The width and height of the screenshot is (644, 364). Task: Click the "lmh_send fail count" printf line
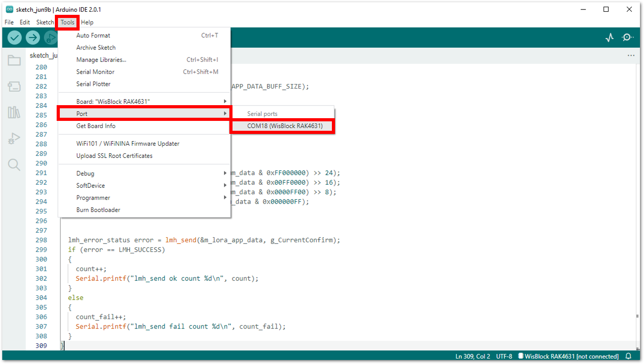tap(181, 326)
